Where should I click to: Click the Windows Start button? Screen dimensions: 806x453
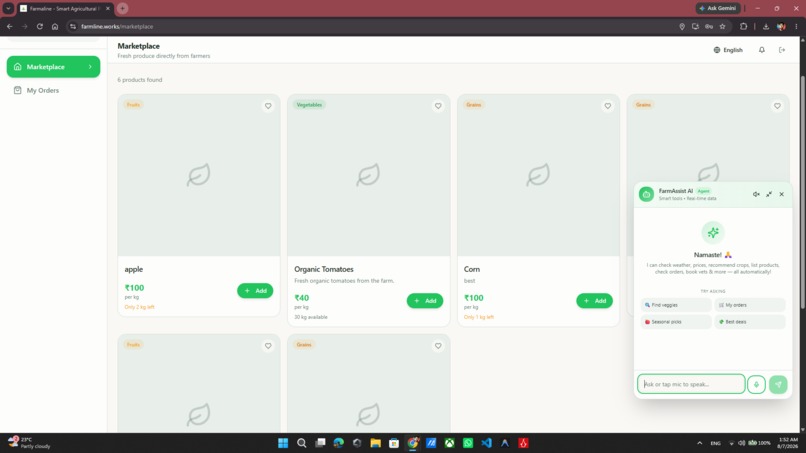pos(283,443)
